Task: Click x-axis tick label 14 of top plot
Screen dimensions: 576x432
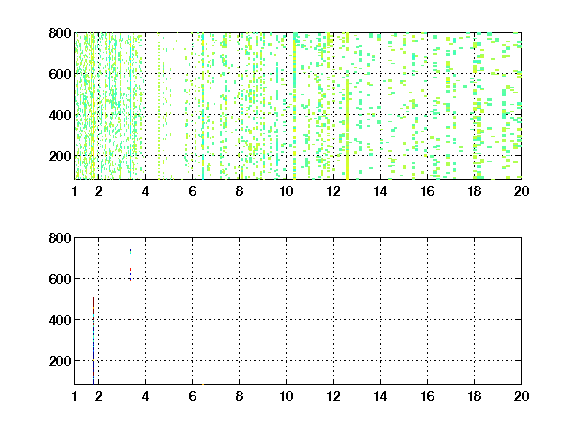Action: (380, 191)
